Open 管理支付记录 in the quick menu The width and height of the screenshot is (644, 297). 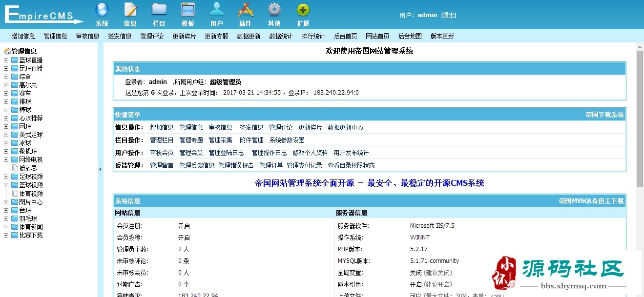tap(305, 165)
